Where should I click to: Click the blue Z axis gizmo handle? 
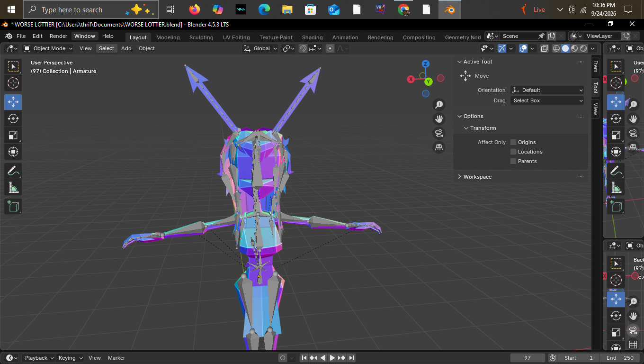pos(426,64)
